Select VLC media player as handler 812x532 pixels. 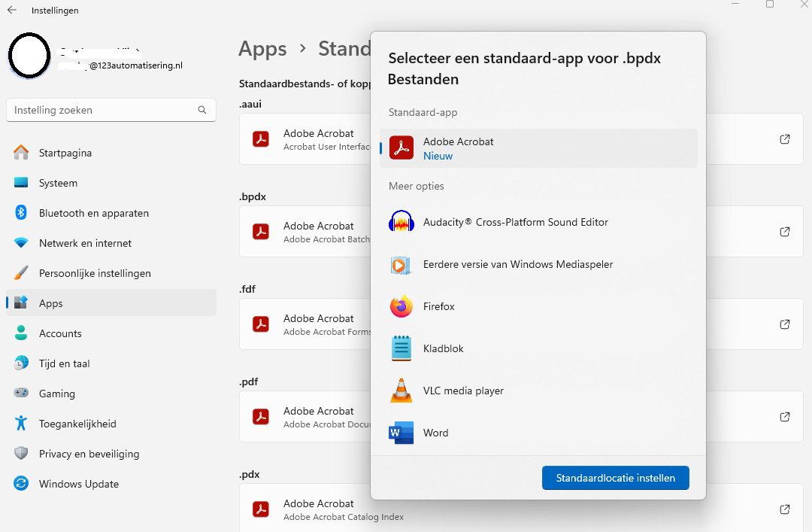(462, 391)
